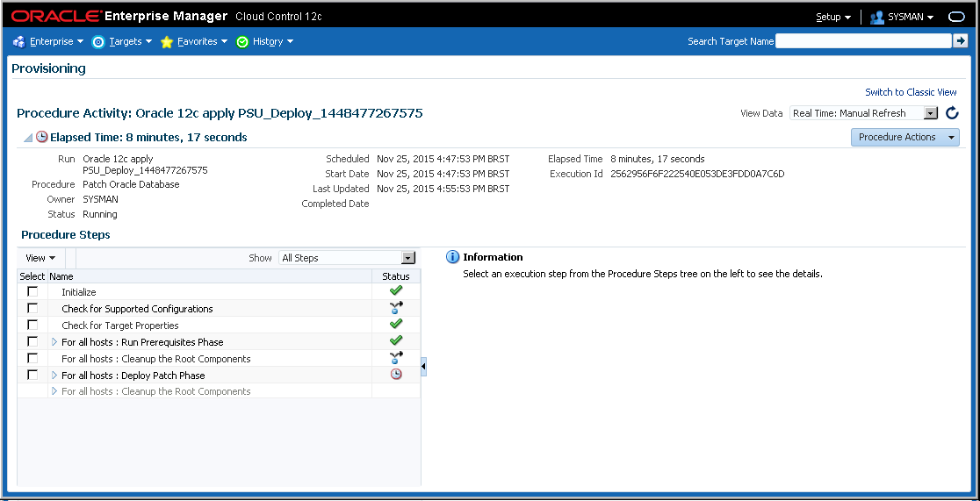
Task: Click the clock running status icon for Deploy Patch Phase
Action: (396, 374)
